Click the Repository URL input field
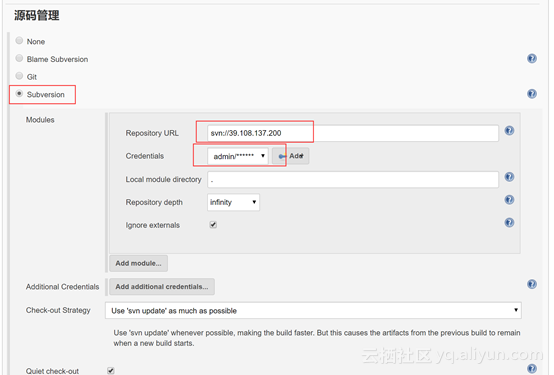The height and width of the screenshot is (375, 554). point(353,133)
